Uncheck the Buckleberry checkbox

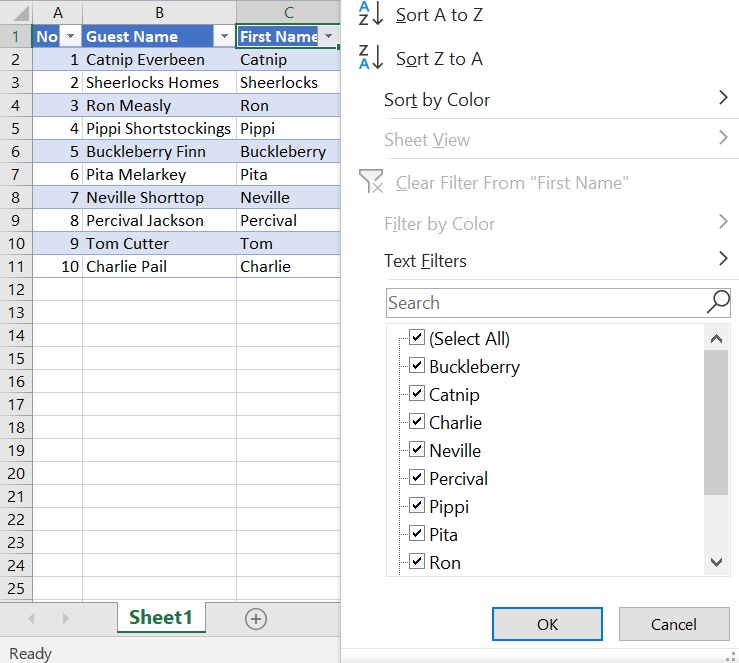pos(418,366)
